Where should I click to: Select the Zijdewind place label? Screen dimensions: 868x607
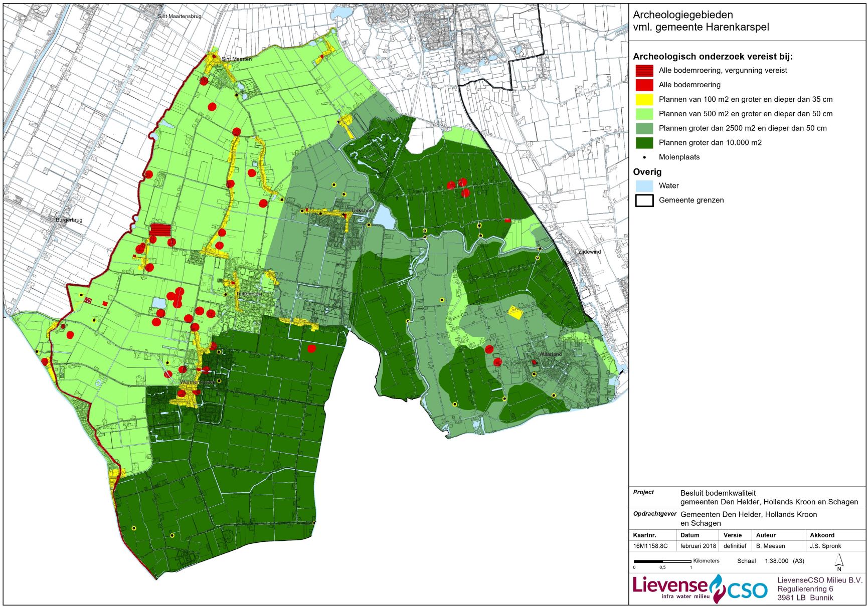point(589,252)
